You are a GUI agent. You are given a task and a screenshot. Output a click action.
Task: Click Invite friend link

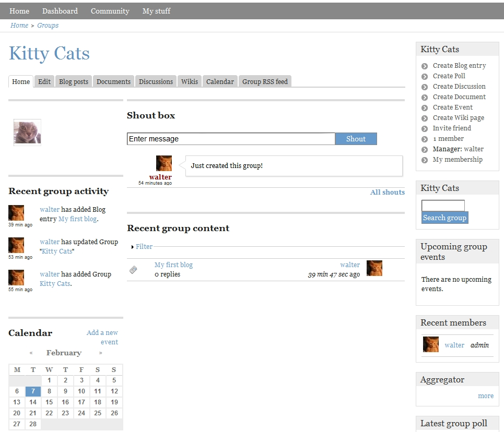tap(452, 128)
